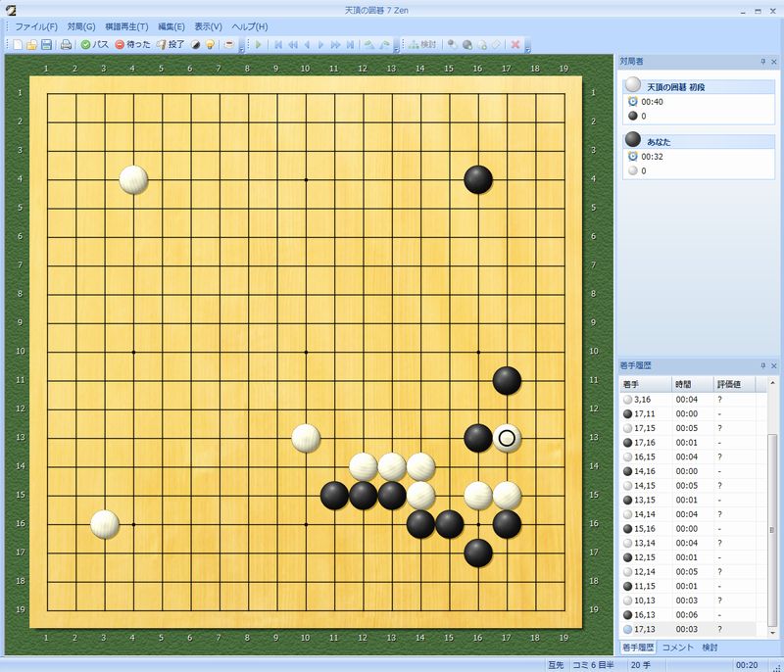The width and height of the screenshot is (784, 672).
Task: Select move 14,16 in move history
Action: (x=643, y=470)
